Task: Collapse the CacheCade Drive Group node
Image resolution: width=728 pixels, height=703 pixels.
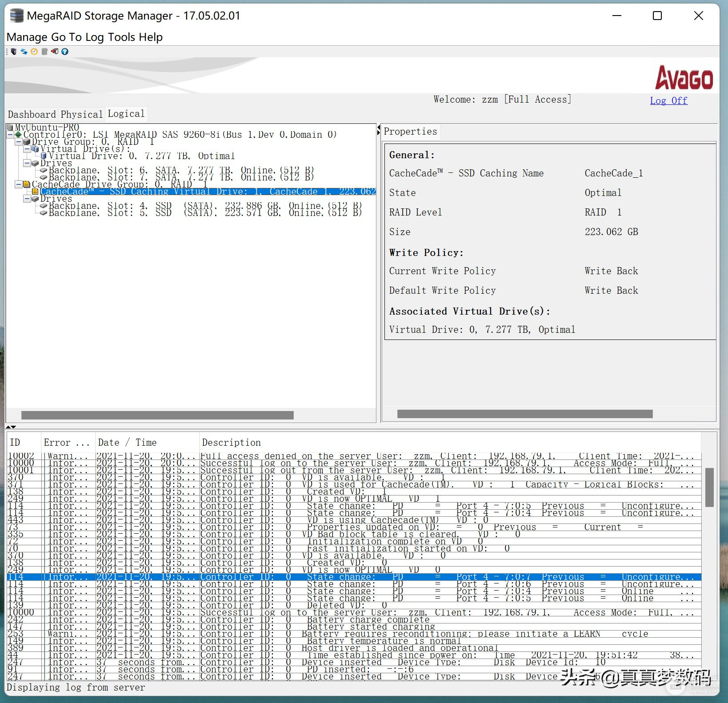Action: 18,184
